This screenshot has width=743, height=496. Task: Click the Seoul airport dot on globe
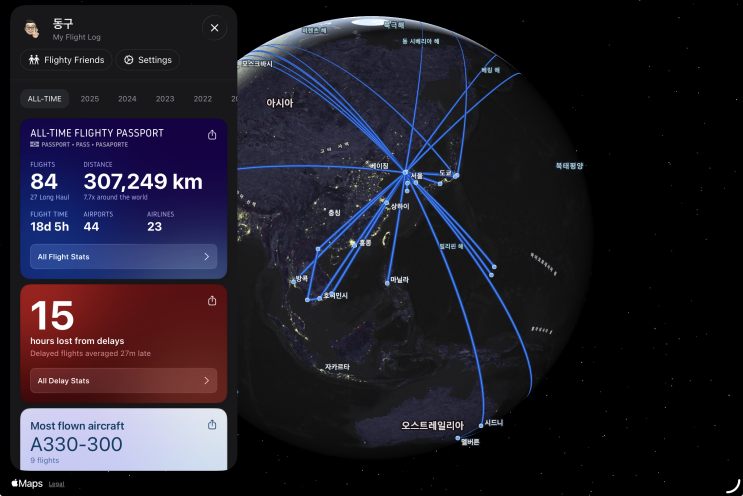pos(405,172)
